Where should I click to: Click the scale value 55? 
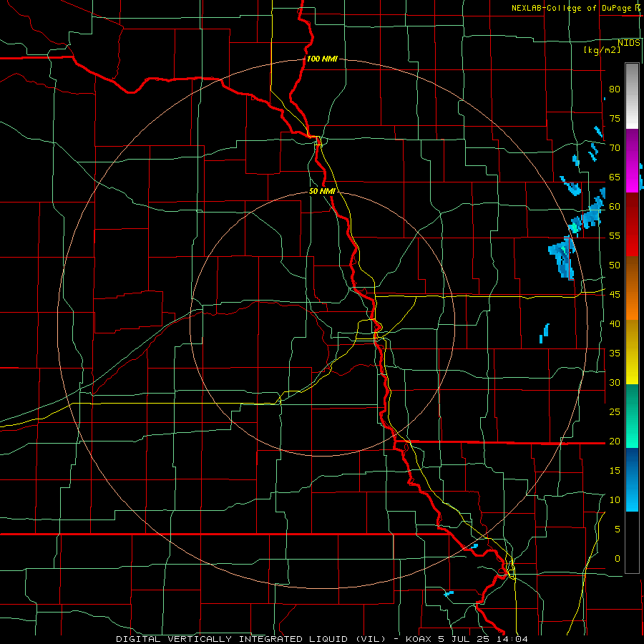(x=615, y=235)
